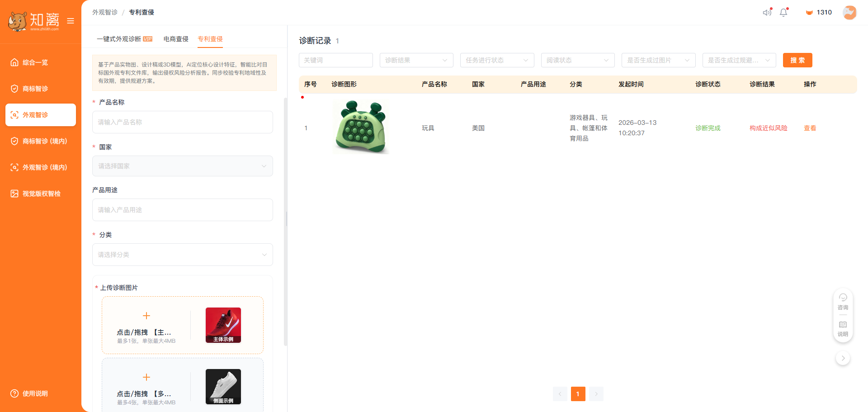Click the left form panel scrollbar

[285, 222]
